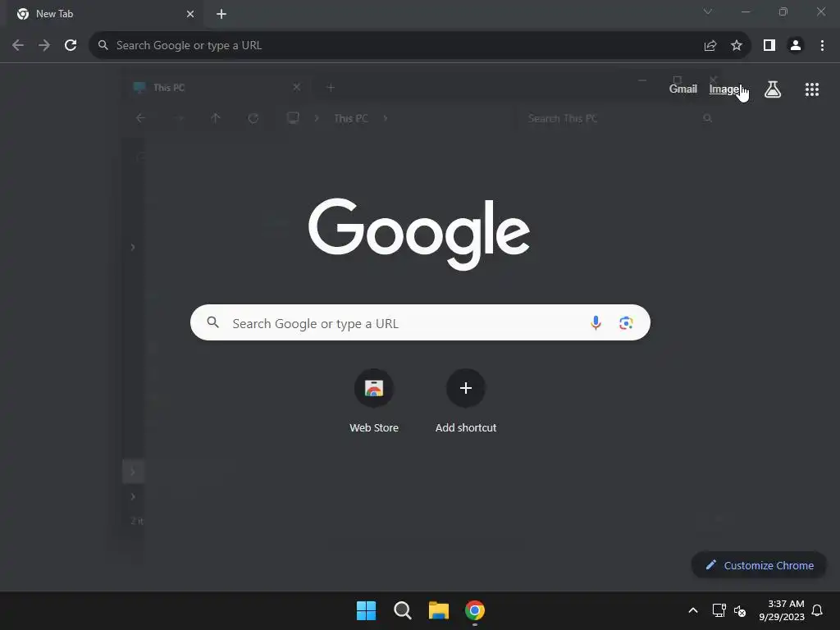Screen dimensions: 840x630
Task: Open the profile avatar menu
Action: tap(796, 46)
